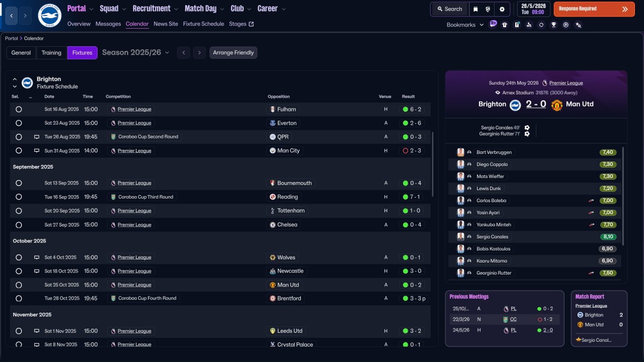Select the Tottenham fixture radio button
The image size is (644, 362).
[19, 211]
